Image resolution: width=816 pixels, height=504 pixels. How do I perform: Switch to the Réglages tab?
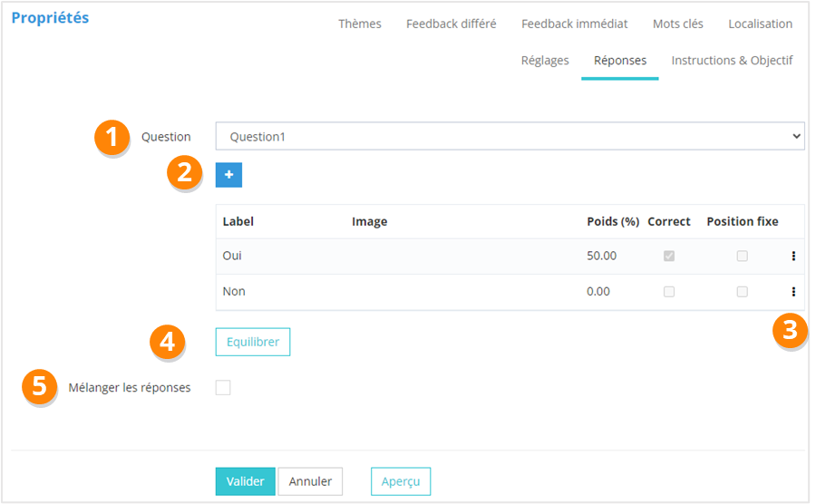545,61
